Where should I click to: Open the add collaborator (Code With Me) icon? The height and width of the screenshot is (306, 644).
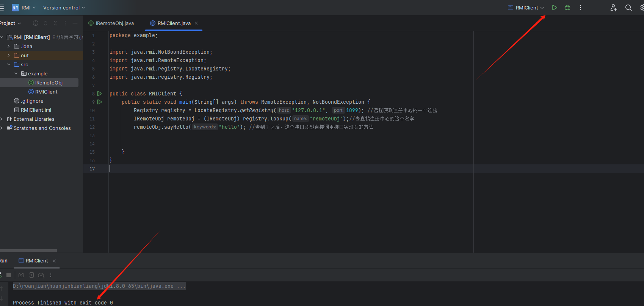[613, 8]
